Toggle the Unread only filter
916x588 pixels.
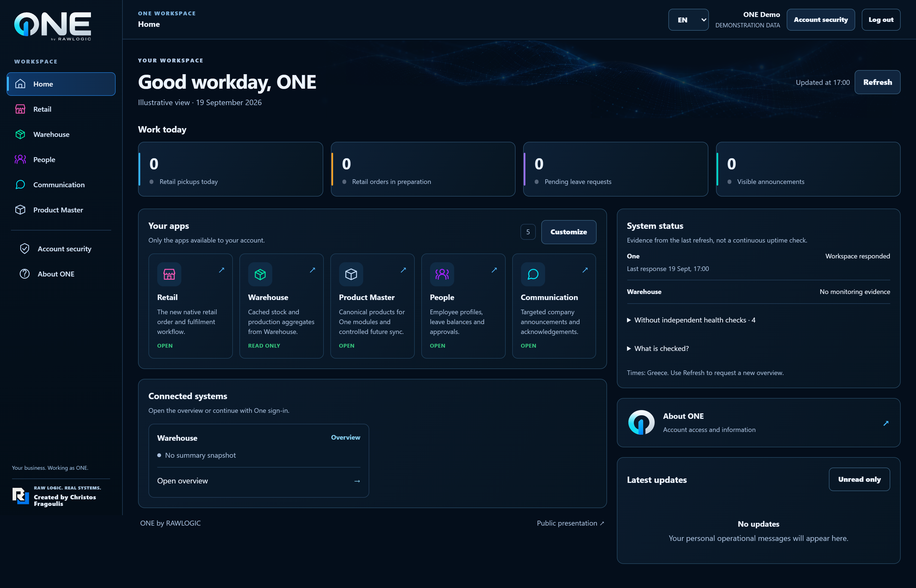pos(859,480)
